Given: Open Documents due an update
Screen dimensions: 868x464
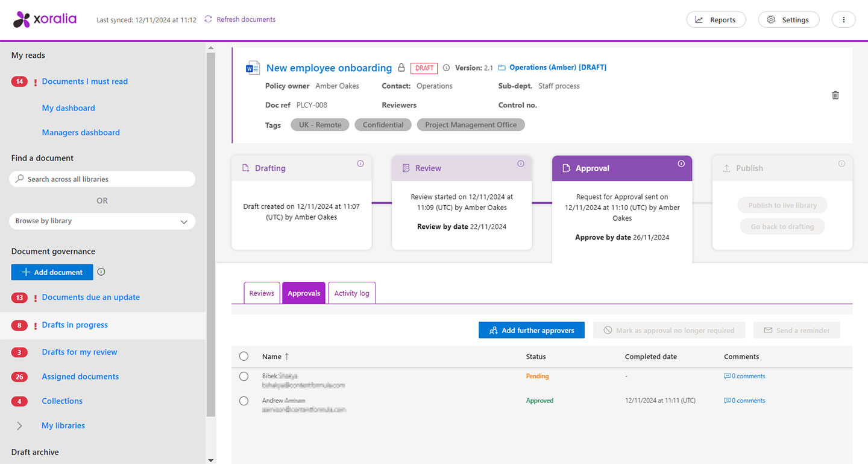Looking at the screenshot, I should (x=91, y=297).
